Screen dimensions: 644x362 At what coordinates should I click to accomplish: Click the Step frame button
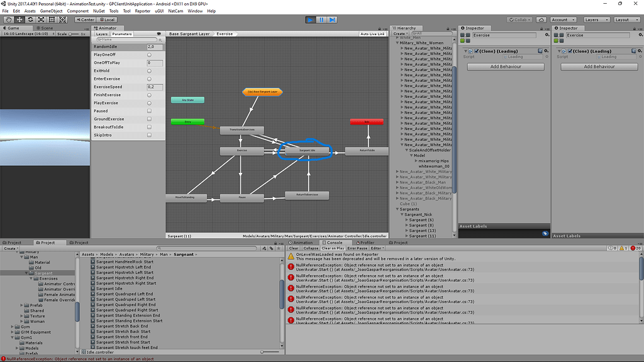[x=334, y=19]
